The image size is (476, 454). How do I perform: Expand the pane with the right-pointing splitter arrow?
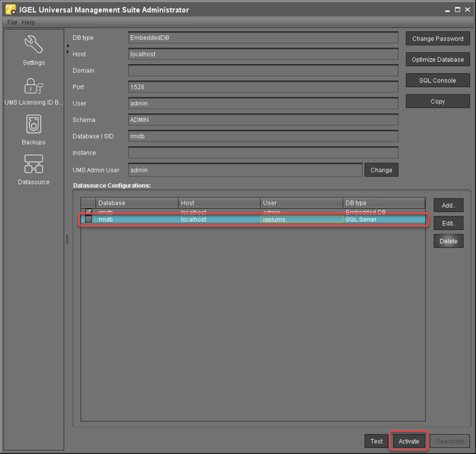point(67,53)
